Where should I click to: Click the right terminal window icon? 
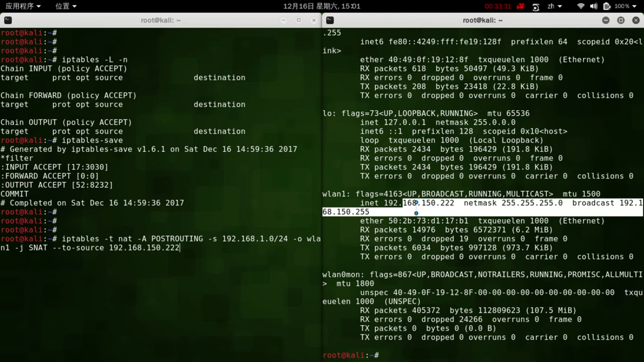point(330,20)
